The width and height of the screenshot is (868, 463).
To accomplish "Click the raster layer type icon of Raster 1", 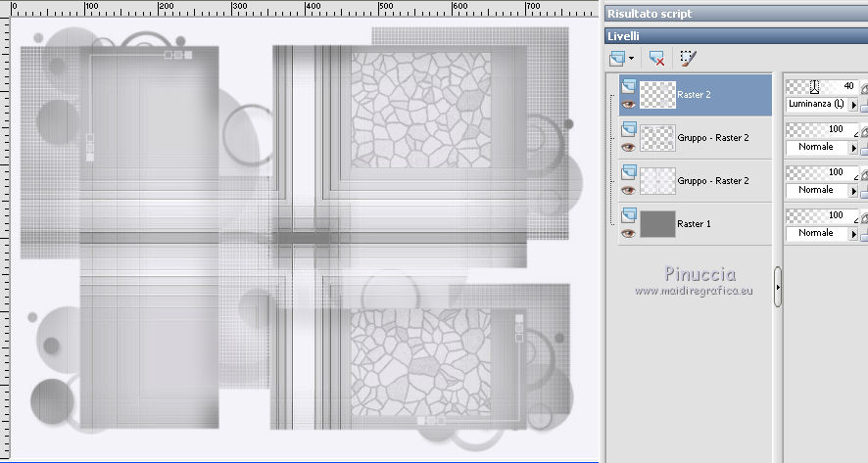I will 628,215.
